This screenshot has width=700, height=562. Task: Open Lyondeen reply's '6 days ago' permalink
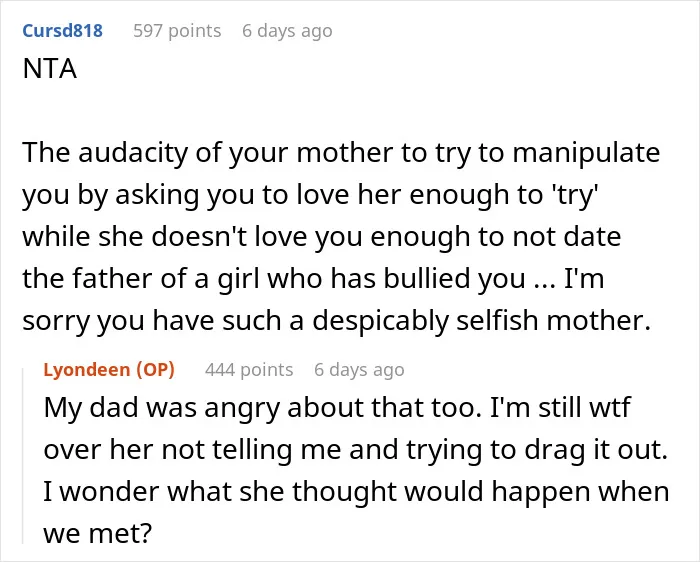tap(359, 370)
